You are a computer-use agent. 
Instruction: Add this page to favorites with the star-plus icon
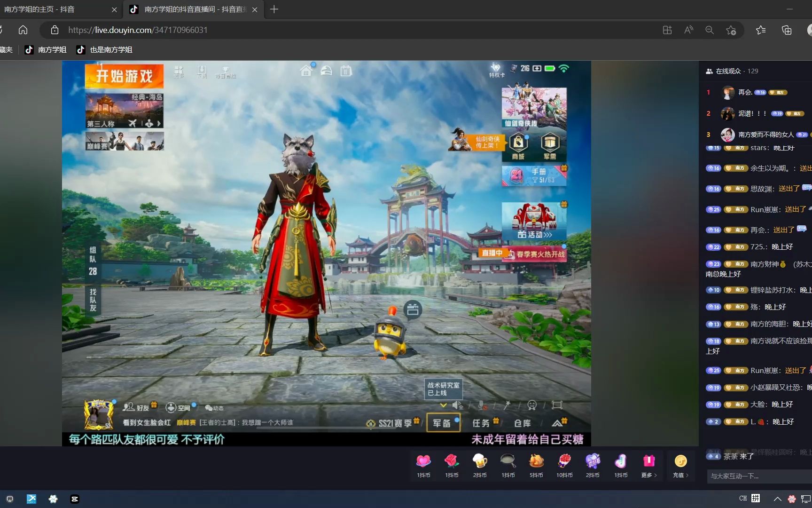click(731, 30)
